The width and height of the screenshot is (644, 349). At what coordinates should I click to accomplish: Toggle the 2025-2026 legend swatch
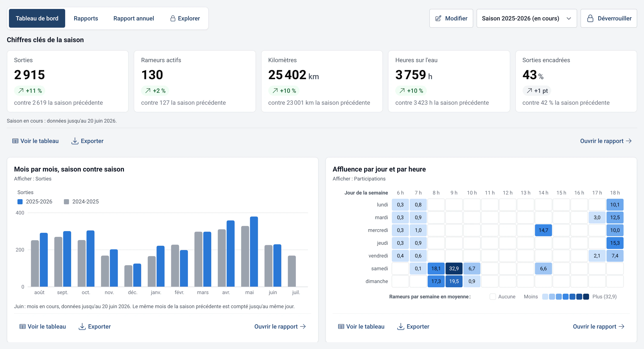tap(20, 202)
